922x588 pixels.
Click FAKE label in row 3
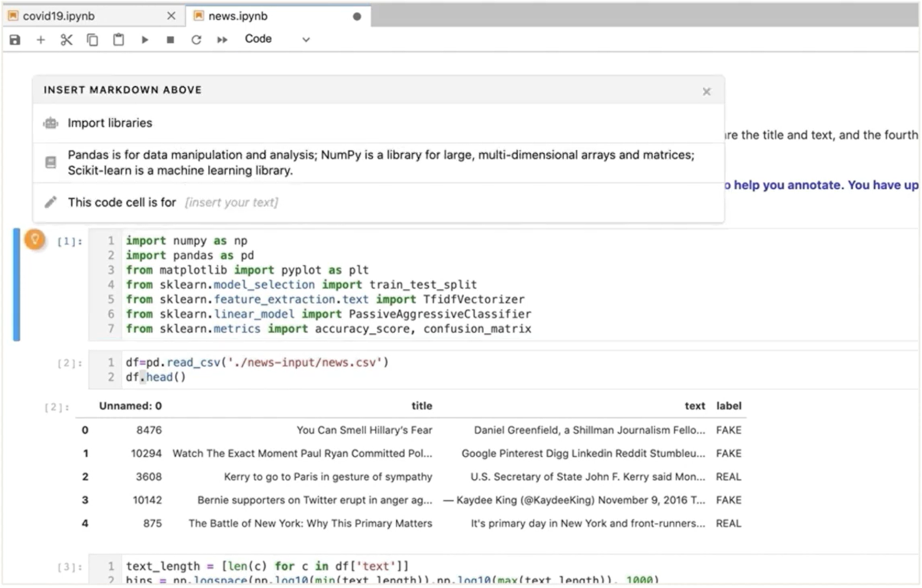[x=728, y=500]
